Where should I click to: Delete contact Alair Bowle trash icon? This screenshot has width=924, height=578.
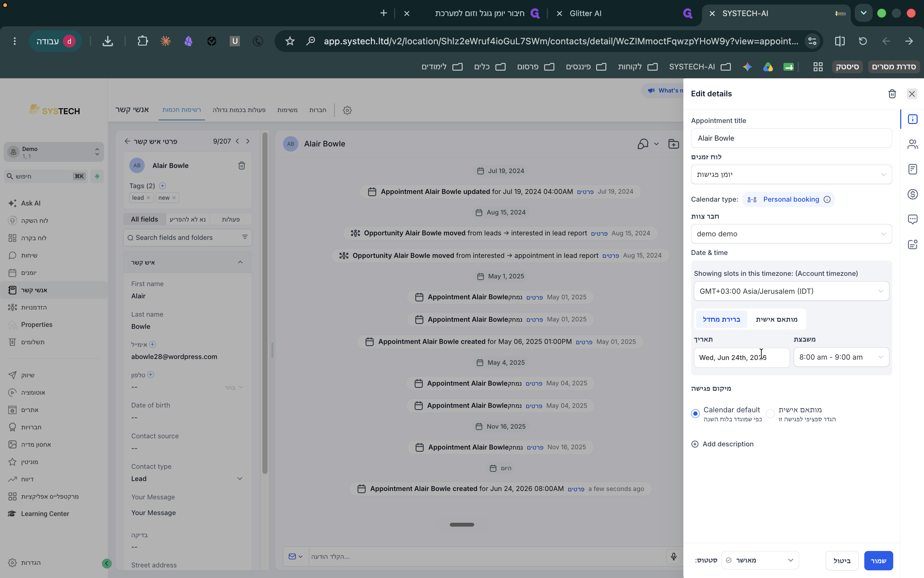(x=242, y=165)
